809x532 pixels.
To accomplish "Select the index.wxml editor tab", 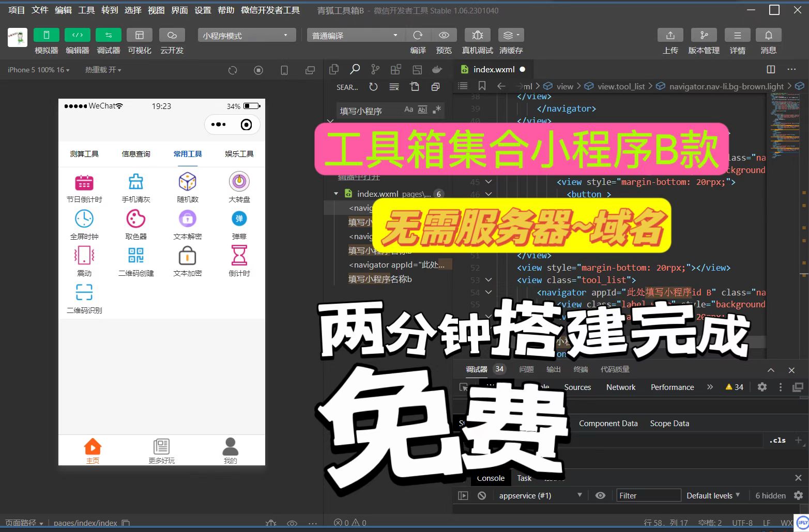I will [493, 69].
